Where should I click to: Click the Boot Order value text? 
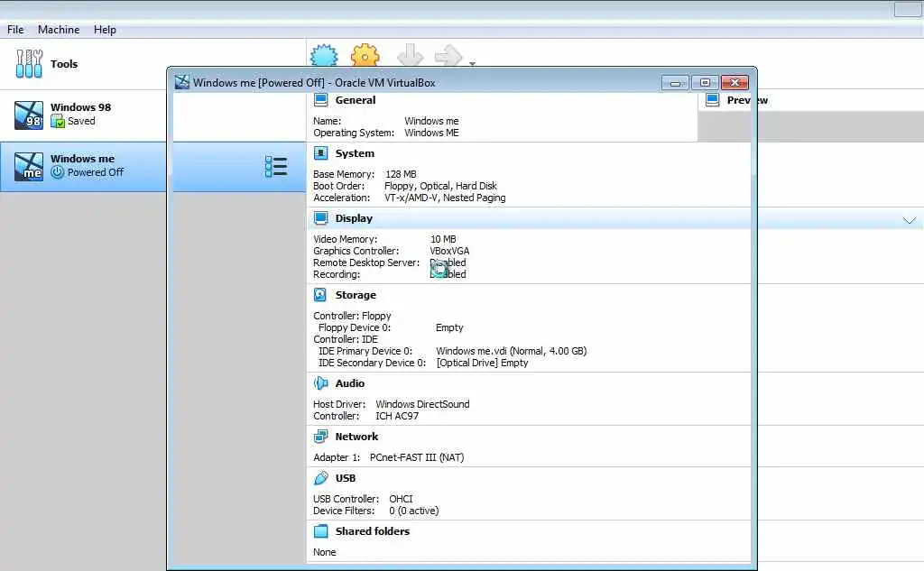pyautogui.click(x=440, y=186)
